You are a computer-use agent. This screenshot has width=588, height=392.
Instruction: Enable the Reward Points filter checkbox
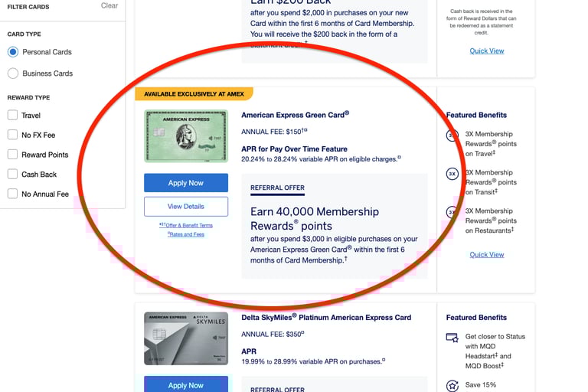pyautogui.click(x=12, y=154)
